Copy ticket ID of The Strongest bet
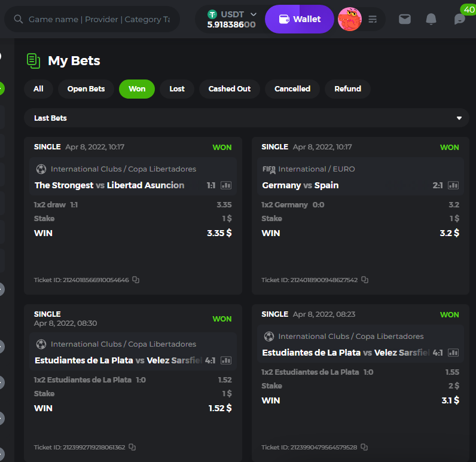 [136, 280]
